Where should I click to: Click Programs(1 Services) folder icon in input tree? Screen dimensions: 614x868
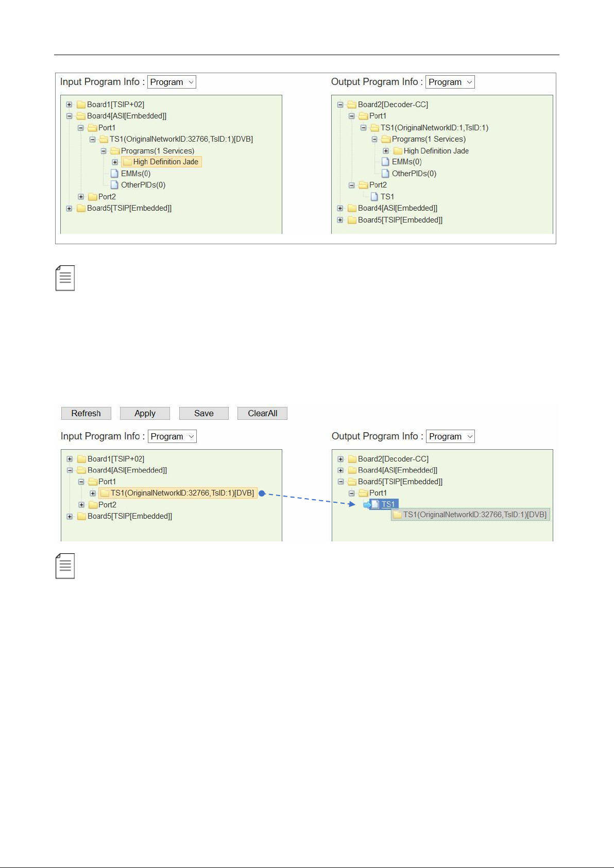pos(115,151)
